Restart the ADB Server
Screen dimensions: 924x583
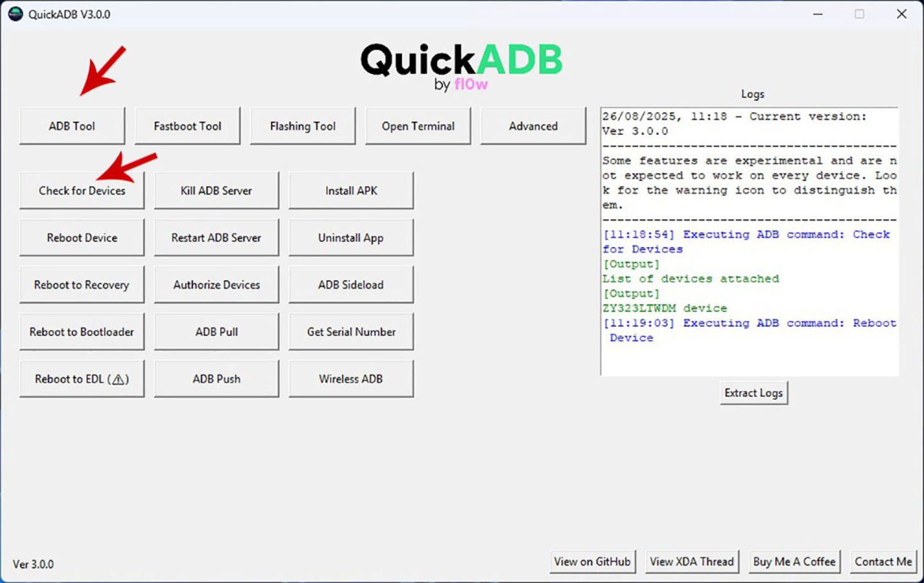pyautogui.click(x=216, y=238)
